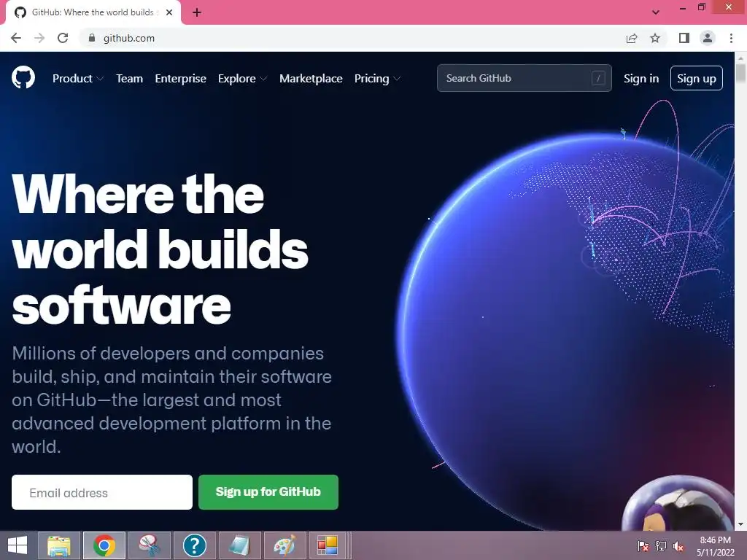Click the 'Millions of developers and companies' paragraph
This screenshot has width=747, height=560.
point(172,400)
